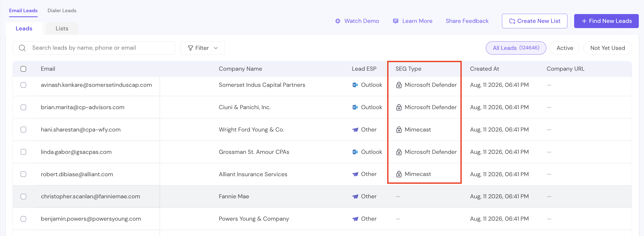This screenshot has width=644, height=236.
Task: Click email robert.dibiase@alliant.com
Action: [77, 174]
